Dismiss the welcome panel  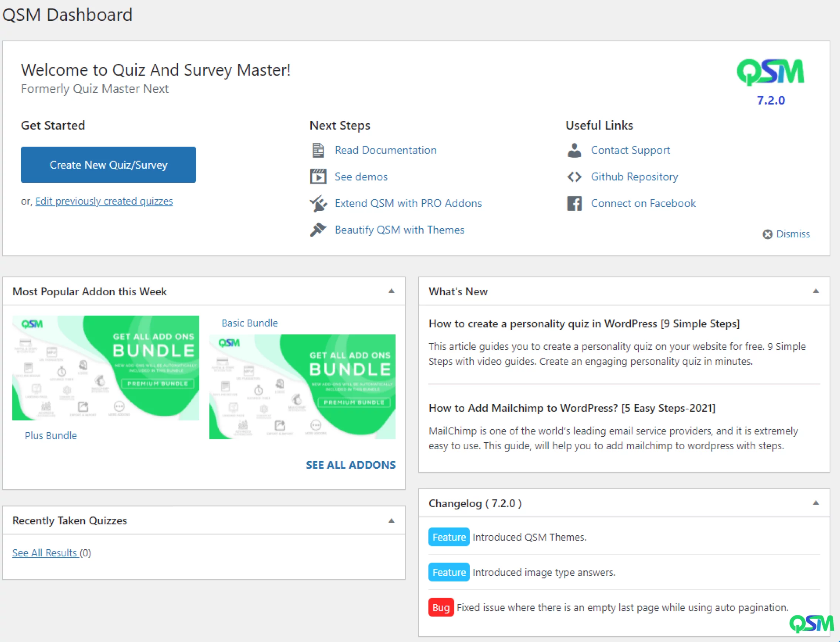coord(793,234)
